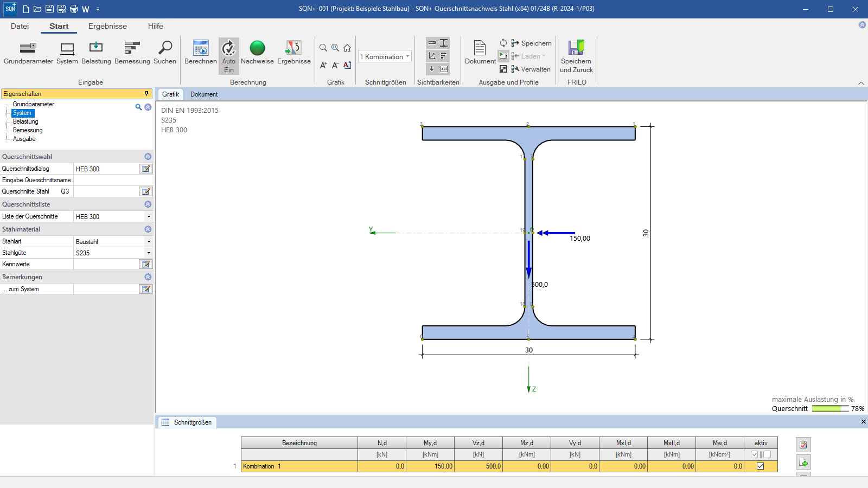The image size is (868, 488).
Task: Toggle I-beam cross-section visibility icon
Action: pyautogui.click(x=444, y=43)
